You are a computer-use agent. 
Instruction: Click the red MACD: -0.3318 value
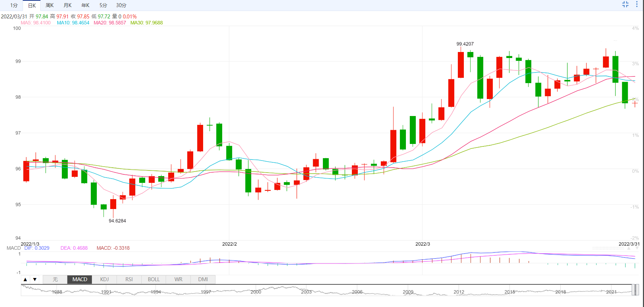pos(113,248)
